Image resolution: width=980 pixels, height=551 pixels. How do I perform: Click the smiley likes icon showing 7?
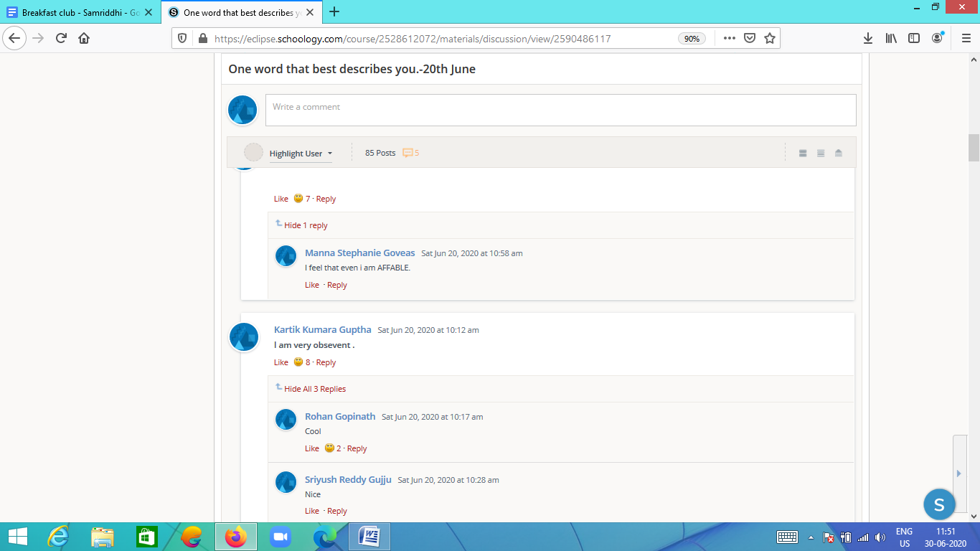298,198
